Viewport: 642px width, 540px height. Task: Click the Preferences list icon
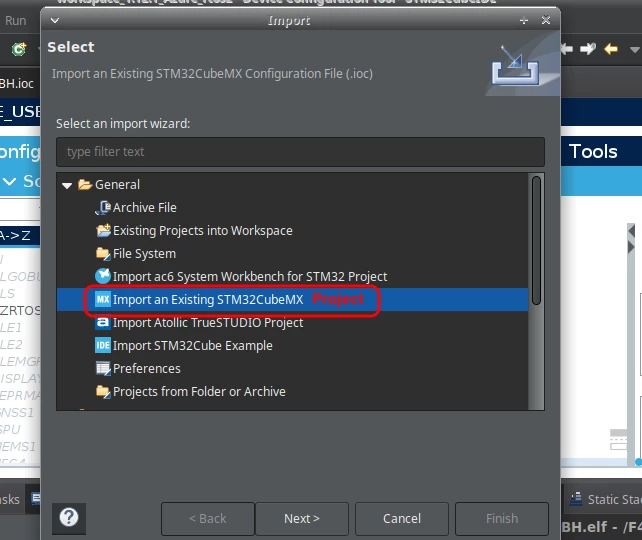(x=103, y=368)
